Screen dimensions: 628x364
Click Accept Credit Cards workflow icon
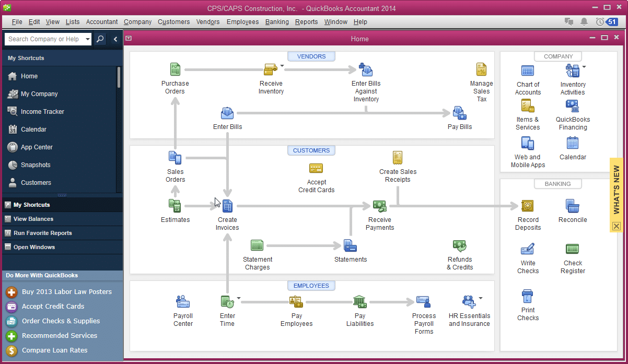tap(316, 168)
